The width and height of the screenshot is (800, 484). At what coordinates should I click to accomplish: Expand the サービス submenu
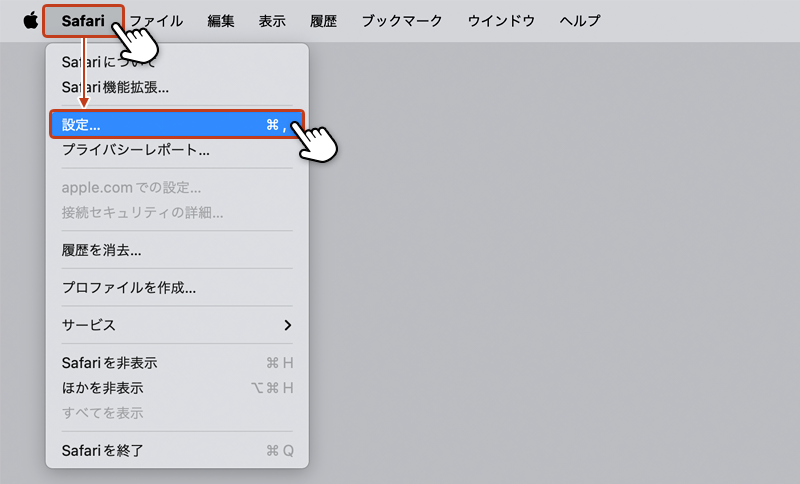coord(177,325)
